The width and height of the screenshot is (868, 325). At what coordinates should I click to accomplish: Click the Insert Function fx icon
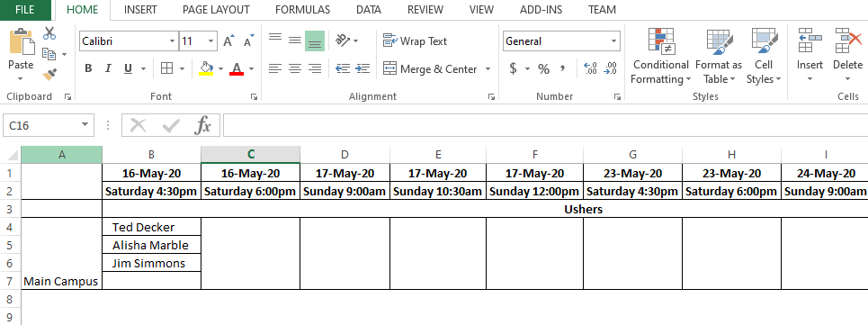(202, 125)
